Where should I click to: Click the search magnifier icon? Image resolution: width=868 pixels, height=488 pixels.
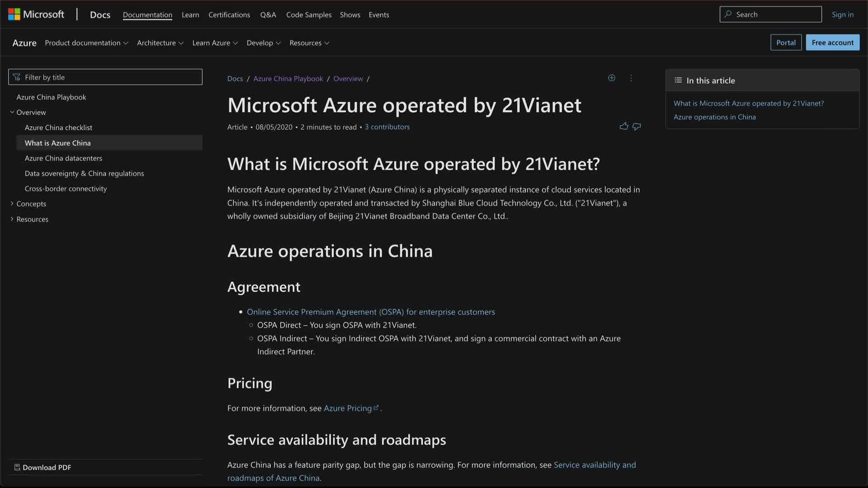pyautogui.click(x=728, y=14)
